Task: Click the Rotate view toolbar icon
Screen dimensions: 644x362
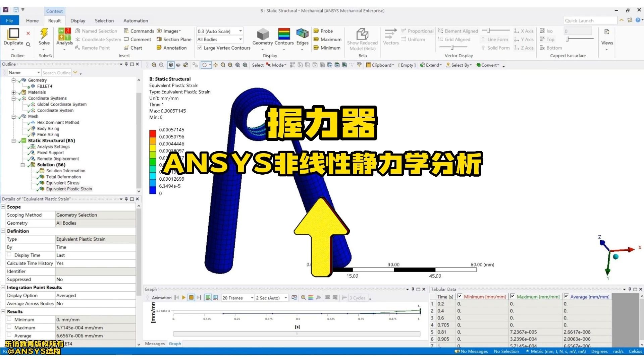Action: point(205,65)
